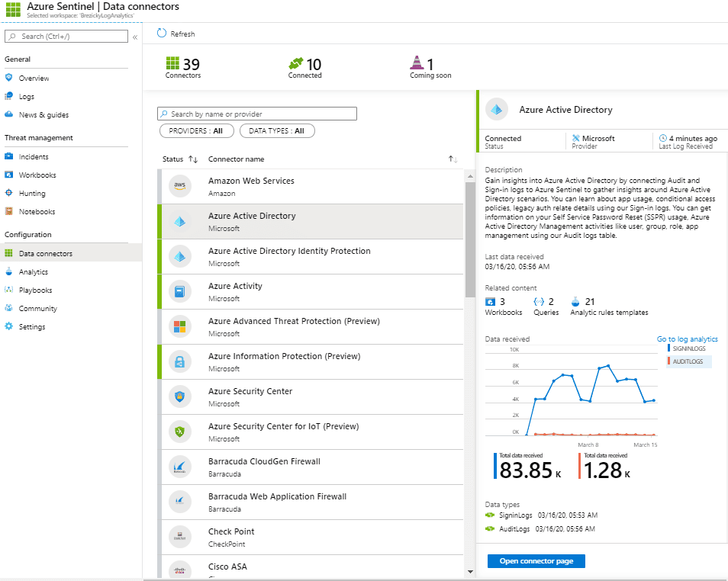728x581 pixels.
Task: Open the PROVIDERS : All filter
Action: point(195,131)
